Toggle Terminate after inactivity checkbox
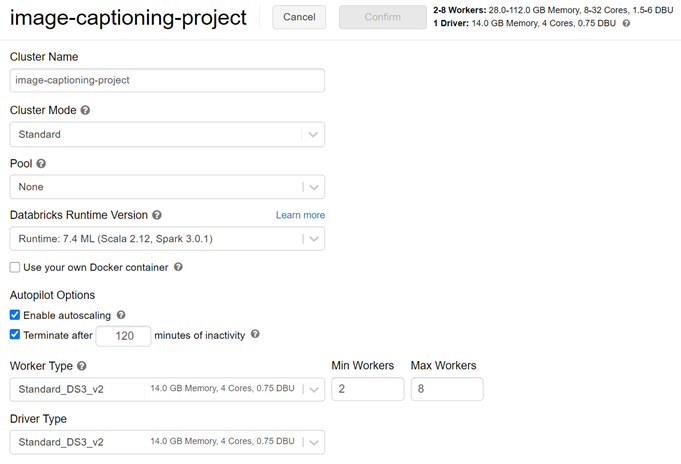The image size is (681, 464). [15, 335]
